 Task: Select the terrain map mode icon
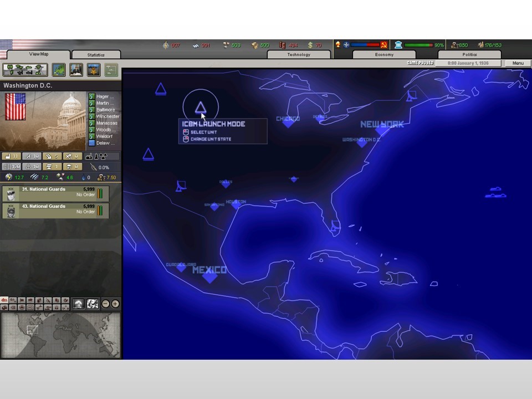[5, 301]
